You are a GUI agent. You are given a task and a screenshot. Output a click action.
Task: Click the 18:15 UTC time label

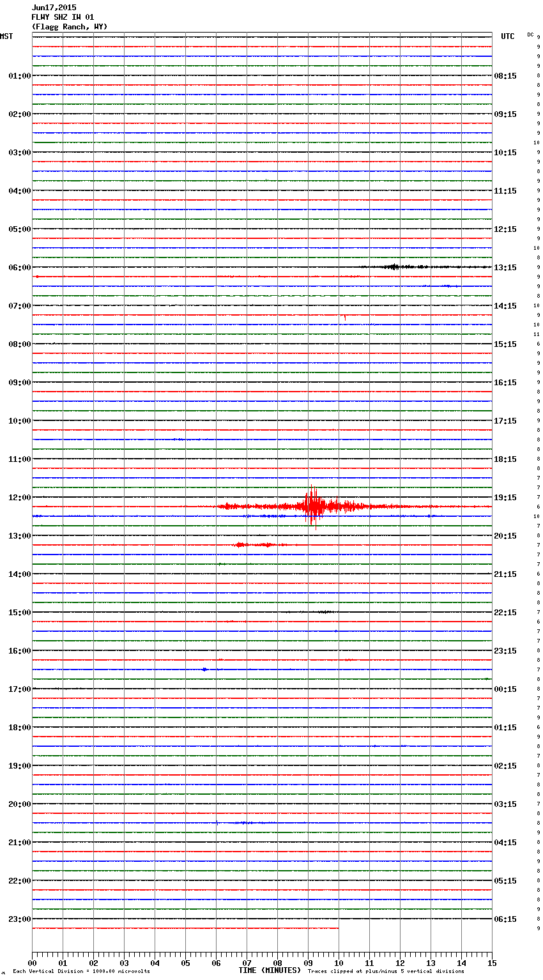tap(505, 459)
